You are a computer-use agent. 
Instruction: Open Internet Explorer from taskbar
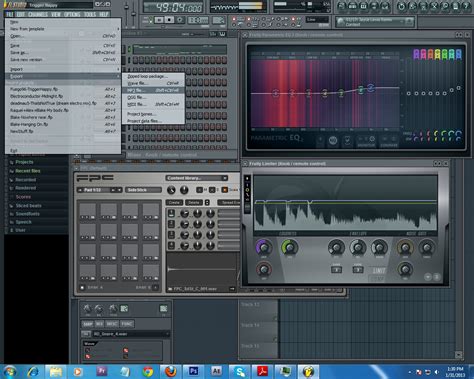pyautogui.click(x=33, y=371)
